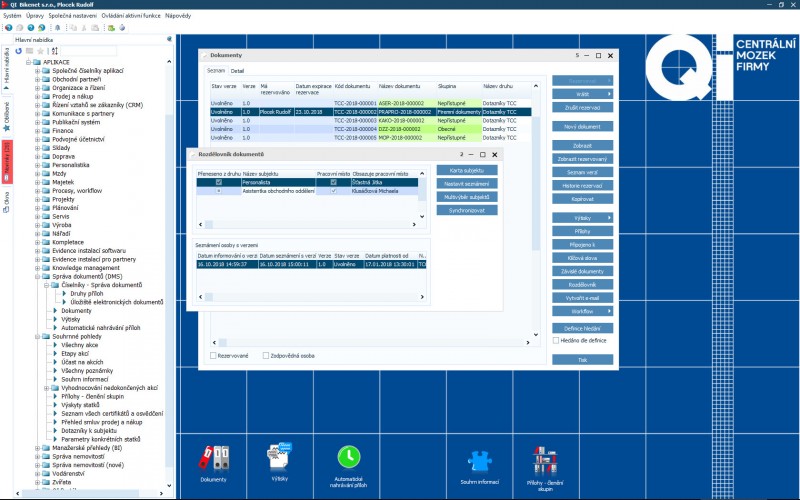Check the Zodpovědná osoba checkbox

click(266, 355)
